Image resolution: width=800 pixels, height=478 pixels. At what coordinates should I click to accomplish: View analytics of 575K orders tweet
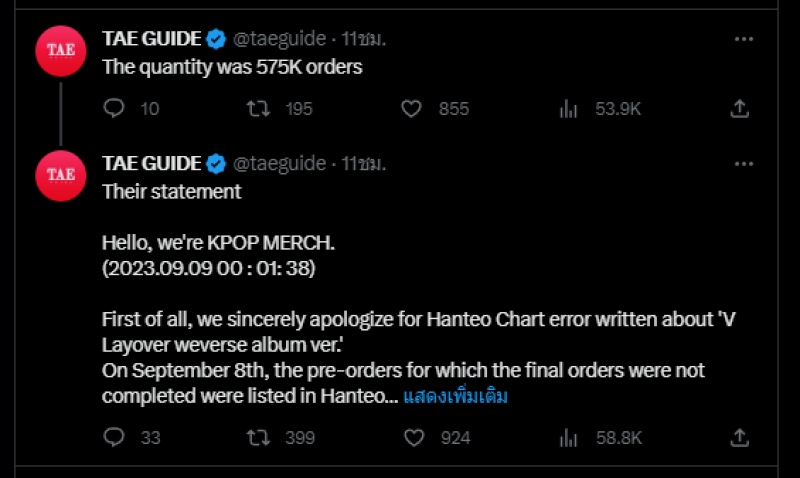pos(568,109)
